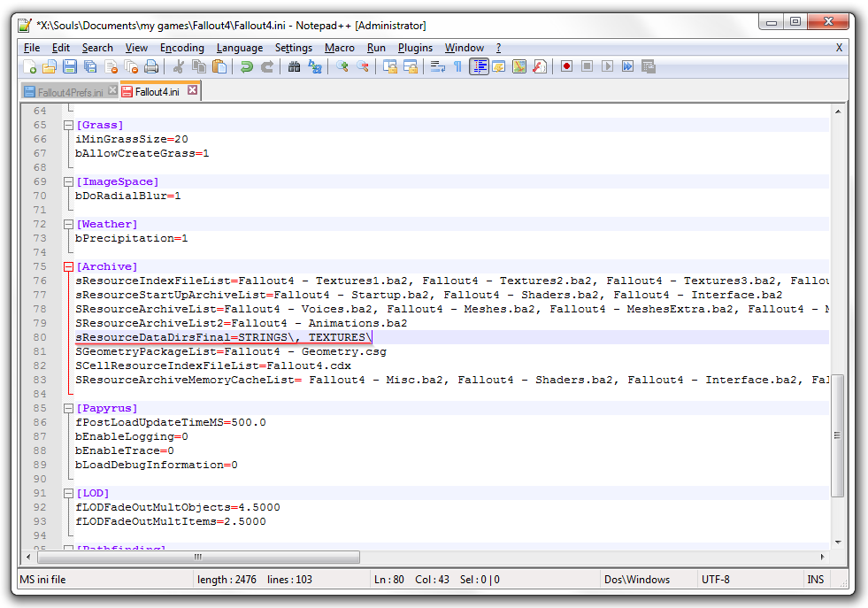Image resolution: width=868 pixels, height=608 pixels.
Task: Click the horizontal scrollbar thumb
Action: coord(198,557)
